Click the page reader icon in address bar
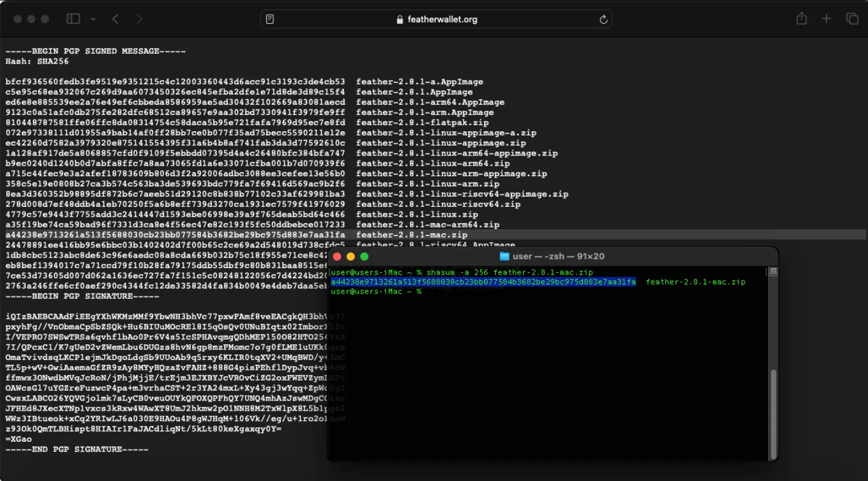Image resolution: width=868 pixels, height=481 pixels. (270, 19)
